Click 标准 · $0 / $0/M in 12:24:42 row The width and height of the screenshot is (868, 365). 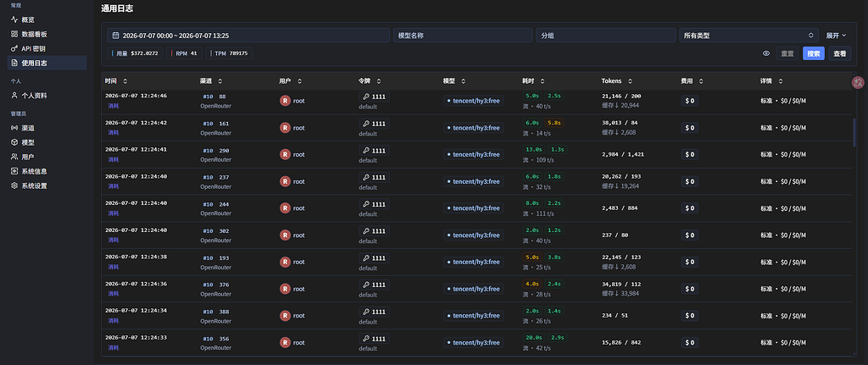tap(783, 128)
